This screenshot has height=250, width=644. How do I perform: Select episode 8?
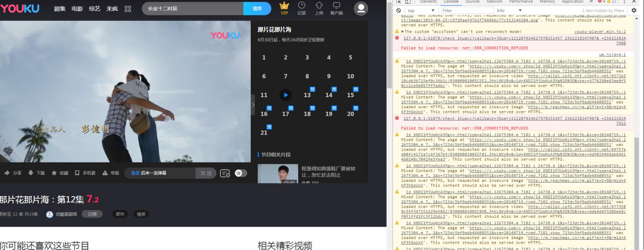(307, 76)
